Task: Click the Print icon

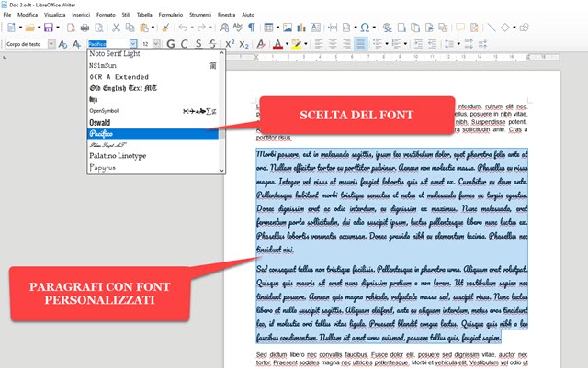Action: point(85,28)
